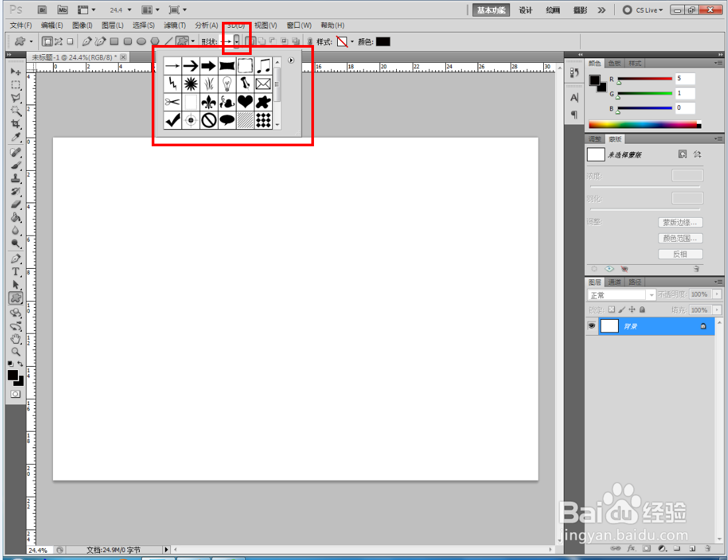
Task: Click the options bar 颜色 swatch
Action: [383, 42]
